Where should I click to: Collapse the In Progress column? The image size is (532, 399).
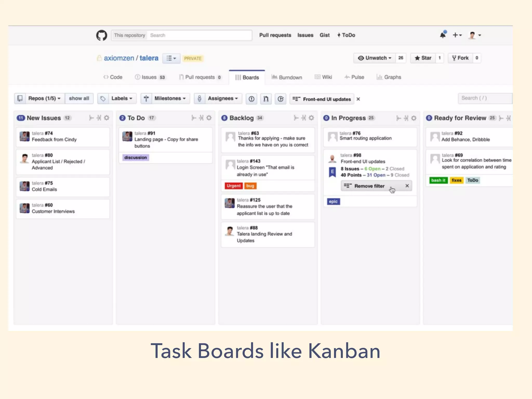coord(406,118)
